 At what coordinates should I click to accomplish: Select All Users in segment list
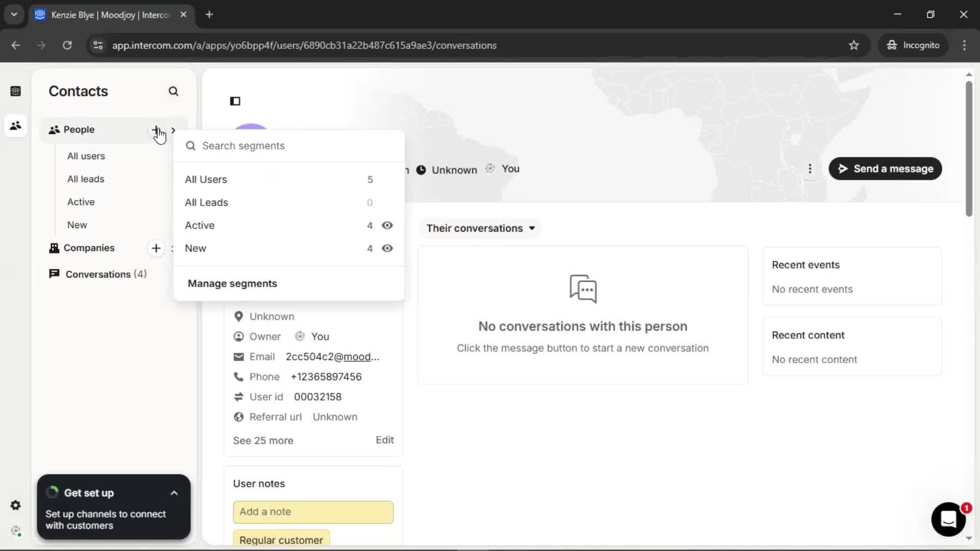pyautogui.click(x=289, y=180)
